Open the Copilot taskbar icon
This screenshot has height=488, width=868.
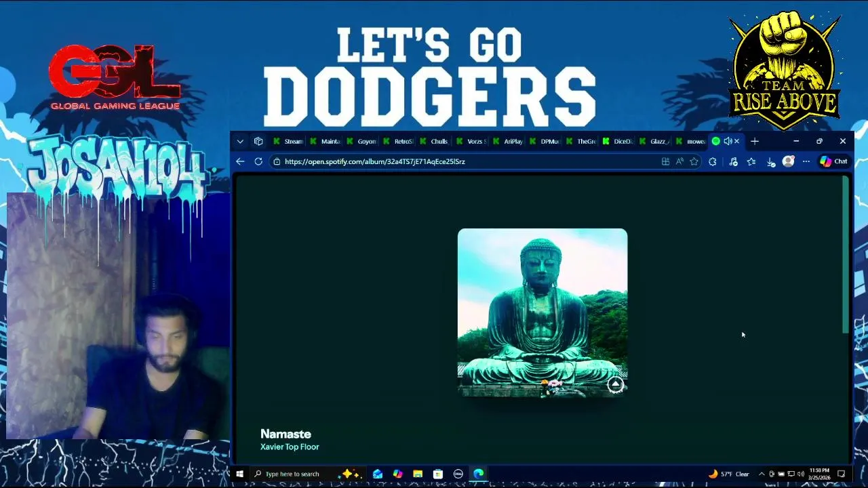(397, 474)
